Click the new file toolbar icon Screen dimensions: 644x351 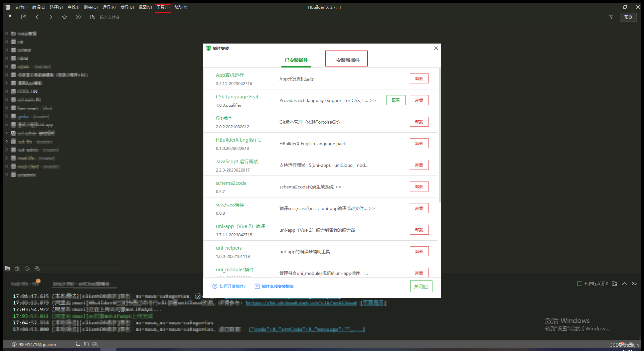click(10, 17)
